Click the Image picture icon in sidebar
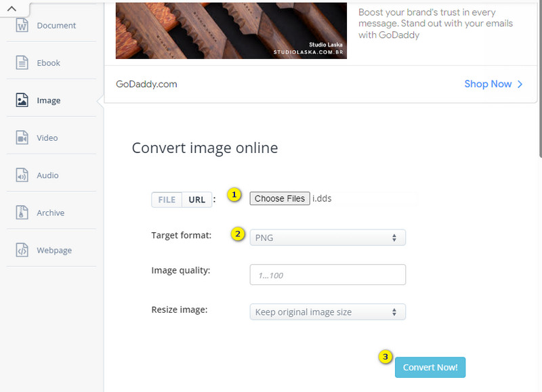 [x=22, y=100]
